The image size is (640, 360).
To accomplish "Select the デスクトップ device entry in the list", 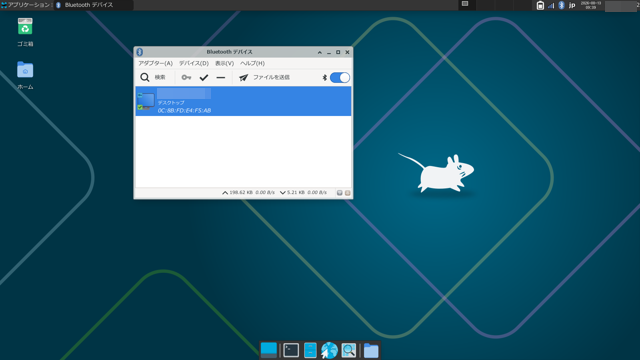I will pyautogui.click(x=243, y=101).
